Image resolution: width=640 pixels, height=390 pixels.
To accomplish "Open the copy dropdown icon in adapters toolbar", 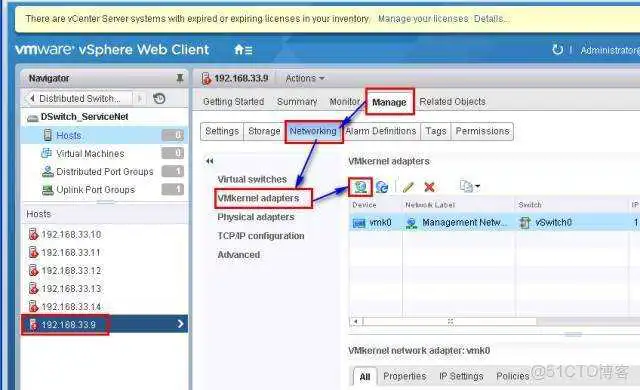I will [x=469, y=186].
